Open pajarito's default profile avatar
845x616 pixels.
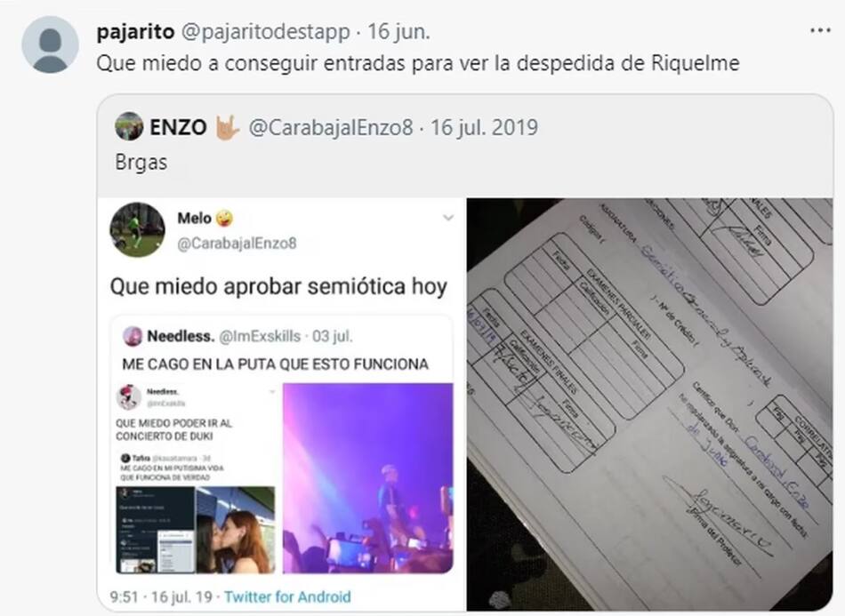click(x=50, y=44)
